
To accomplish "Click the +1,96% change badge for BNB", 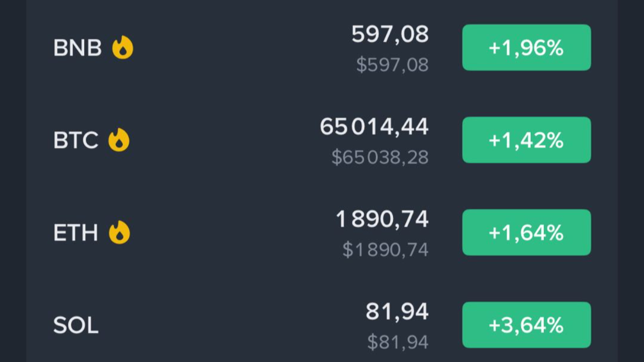I will 526,48.
